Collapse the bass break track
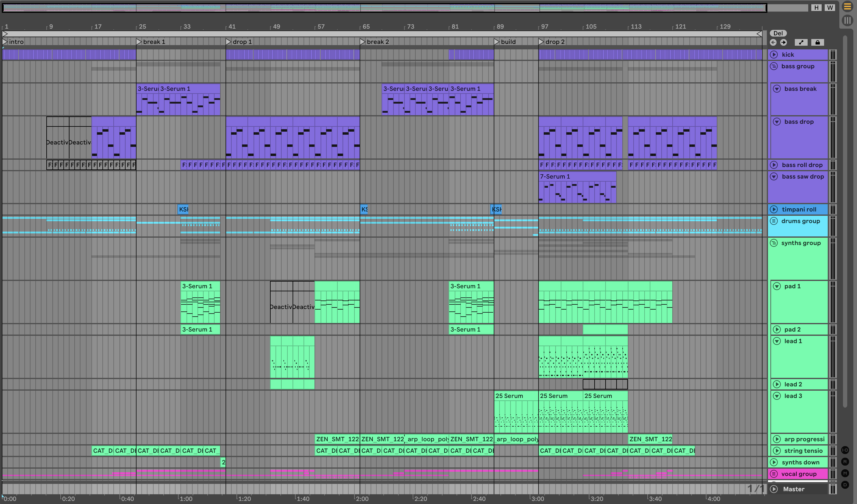 (777, 89)
